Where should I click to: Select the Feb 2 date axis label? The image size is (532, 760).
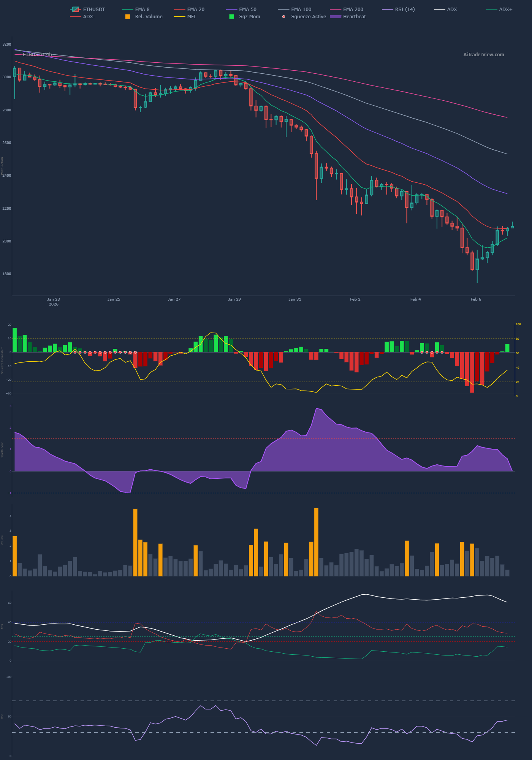click(355, 299)
